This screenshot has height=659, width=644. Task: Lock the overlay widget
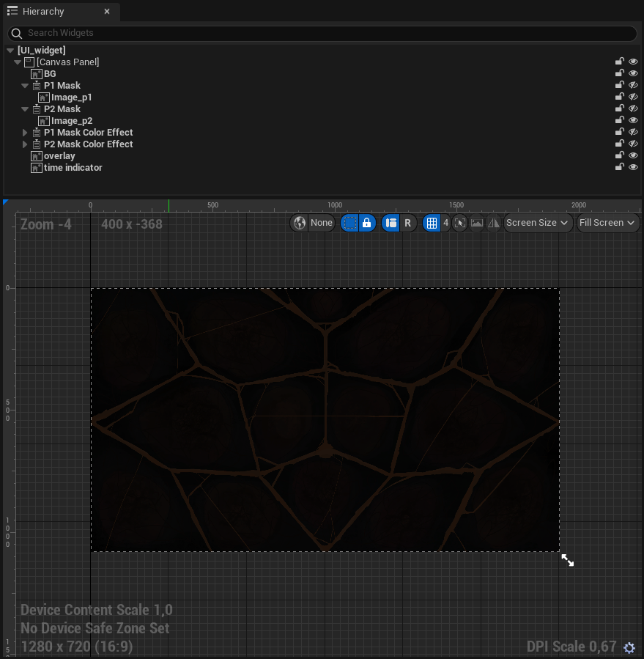click(x=619, y=155)
